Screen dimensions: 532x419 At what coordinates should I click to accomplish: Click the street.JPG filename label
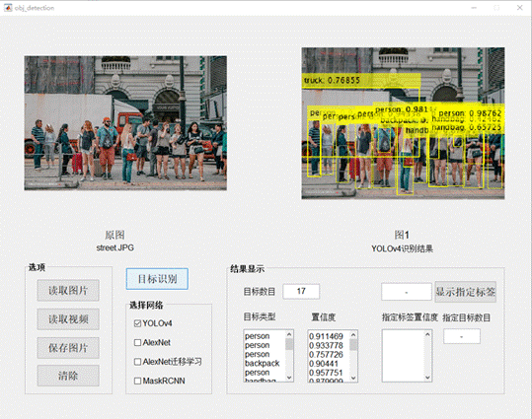click(115, 247)
